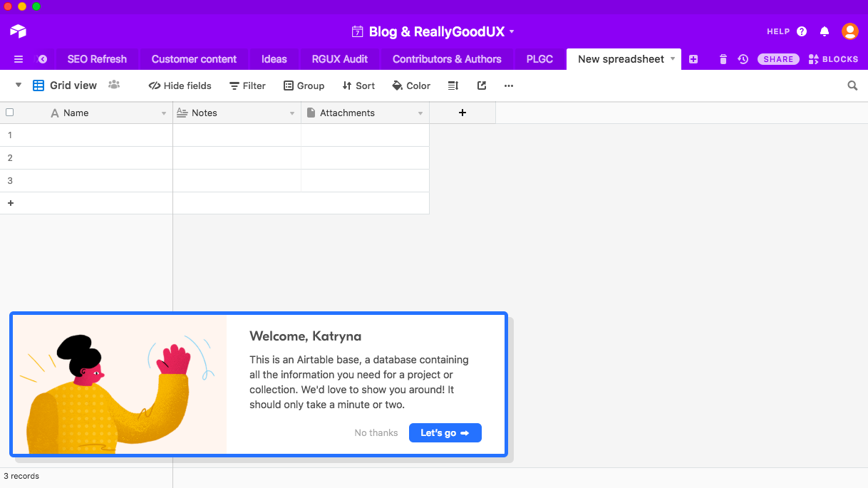
Task: Toggle the select all records checkbox
Action: [x=10, y=113]
